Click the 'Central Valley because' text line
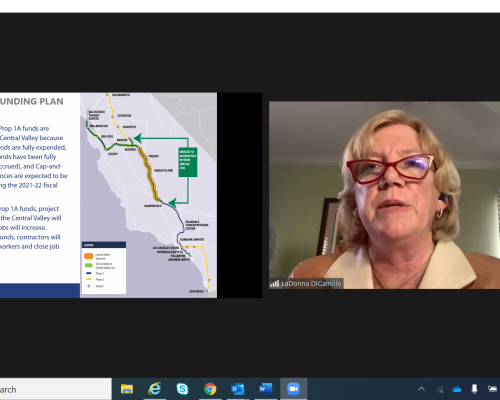Screen dimensions: 500x400 (x=31, y=138)
